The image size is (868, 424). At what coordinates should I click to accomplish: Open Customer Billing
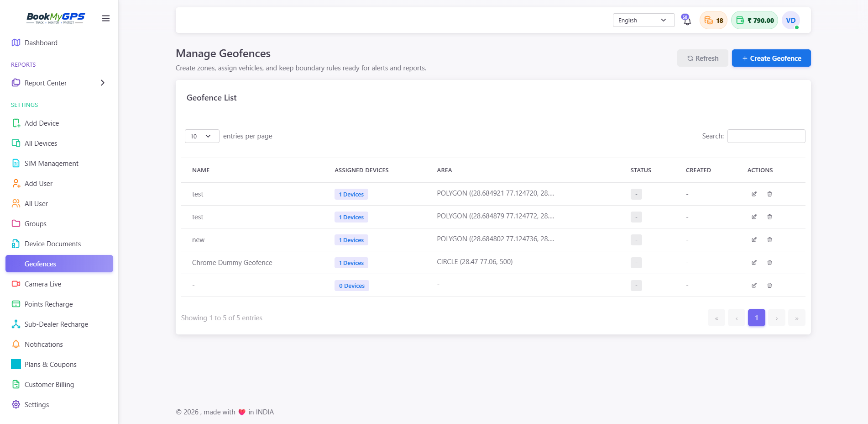point(59,385)
